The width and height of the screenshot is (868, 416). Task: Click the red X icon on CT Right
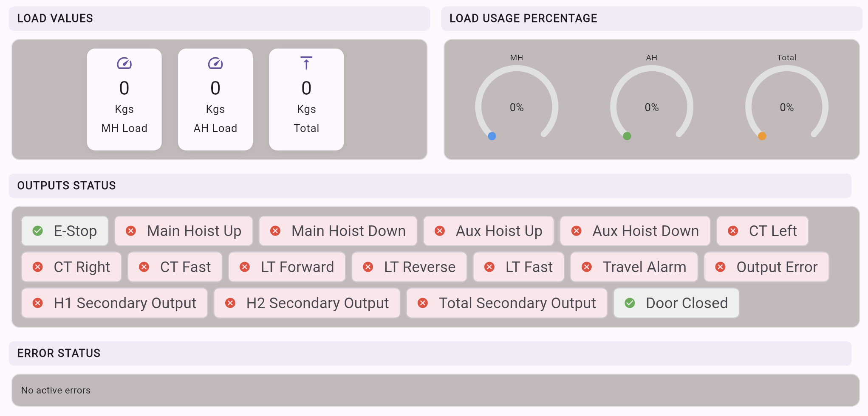[38, 267]
